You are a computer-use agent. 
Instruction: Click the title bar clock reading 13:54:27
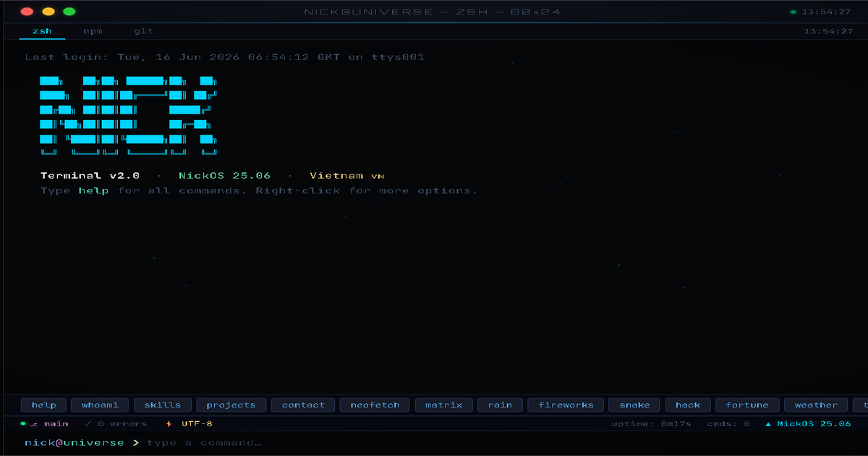(827, 12)
